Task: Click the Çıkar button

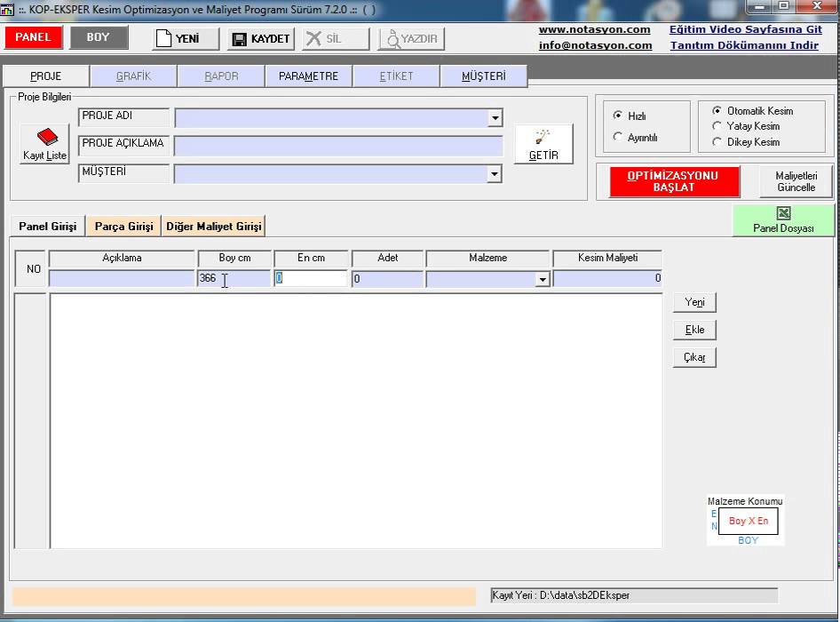Action: [x=694, y=357]
